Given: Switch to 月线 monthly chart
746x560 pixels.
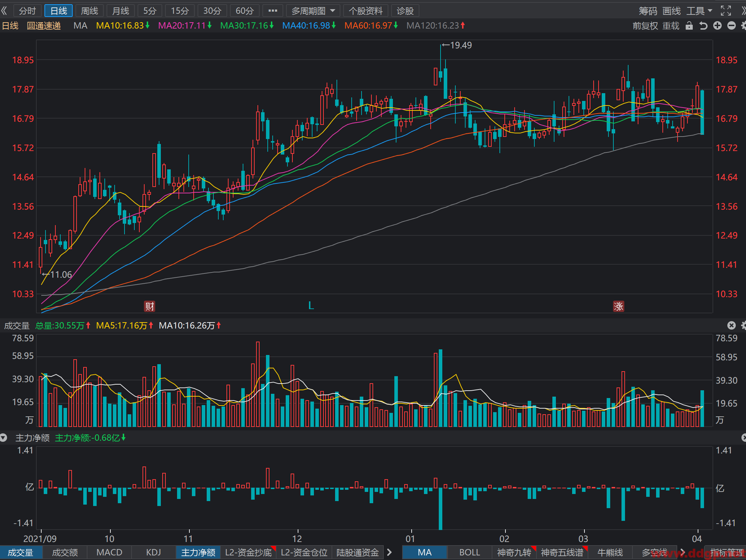Looking at the screenshot, I should 120,11.
